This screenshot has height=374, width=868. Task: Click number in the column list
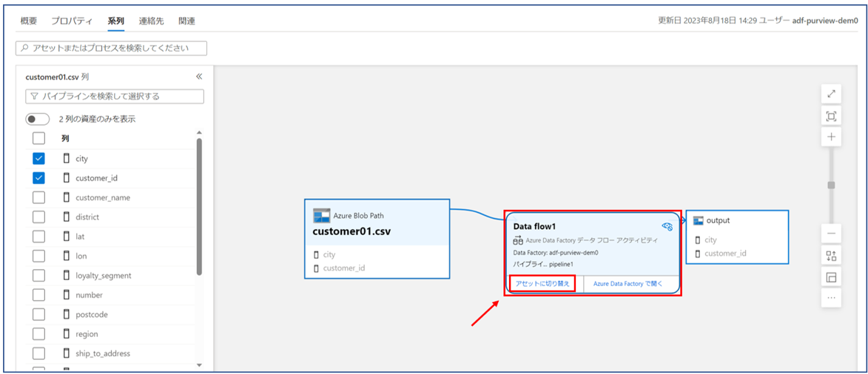click(x=89, y=295)
